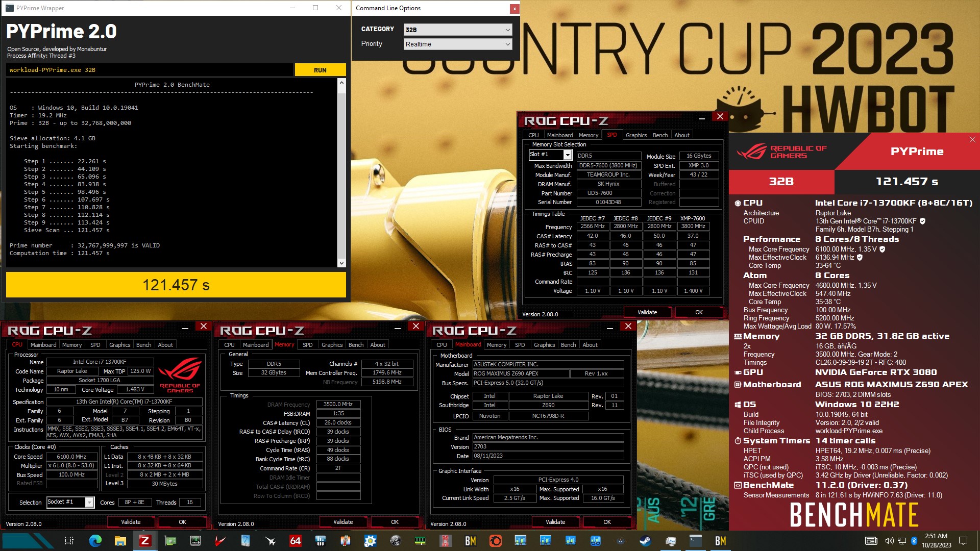Click the red checkmark taskbar icon
This screenshot has height=551, width=980.
pos(220,541)
